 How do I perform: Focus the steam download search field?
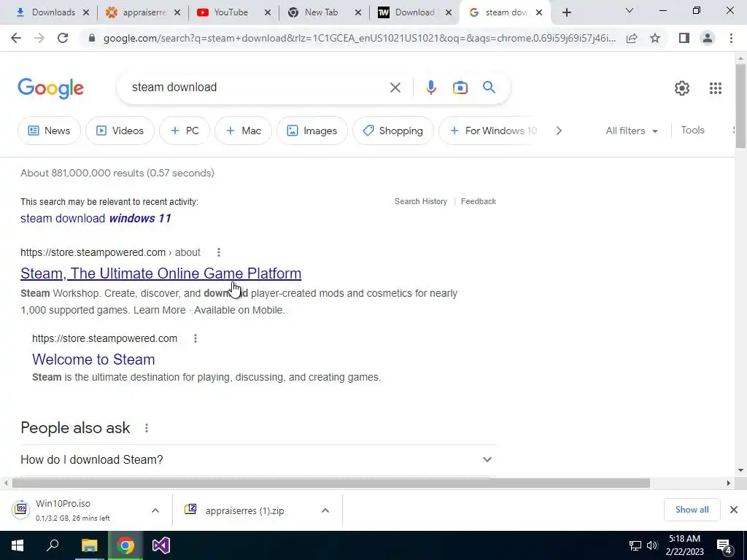(258, 87)
